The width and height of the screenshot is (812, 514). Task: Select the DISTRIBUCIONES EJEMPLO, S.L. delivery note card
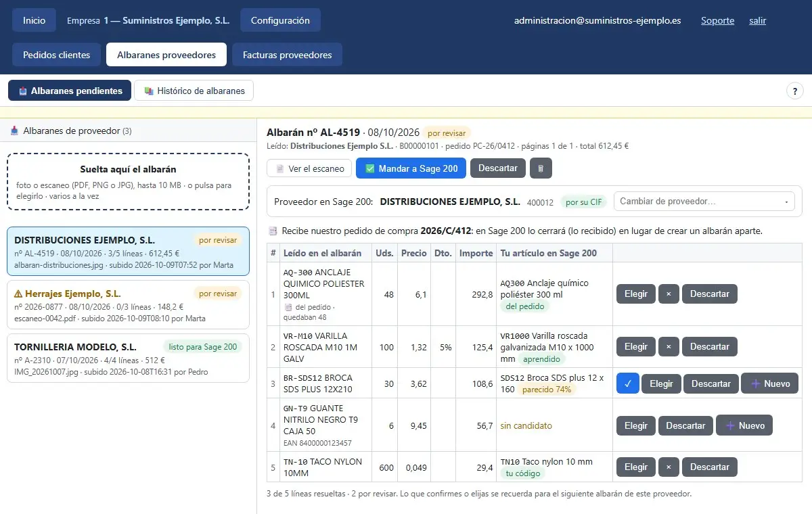tap(128, 251)
